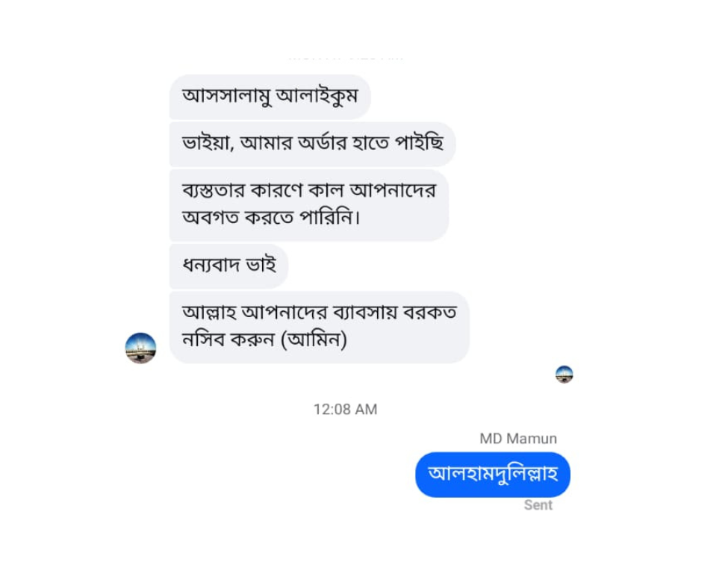This screenshot has height=588, width=702.
Task: Click the 'Sent' delivery status label
Action: tap(538, 505)
